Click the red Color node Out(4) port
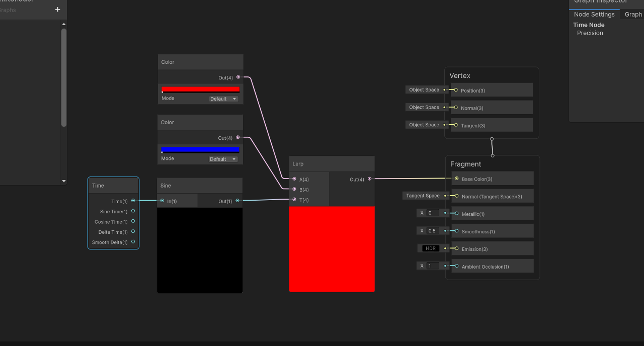This screenshot has height=346, width=644. (x=238, y=77)
